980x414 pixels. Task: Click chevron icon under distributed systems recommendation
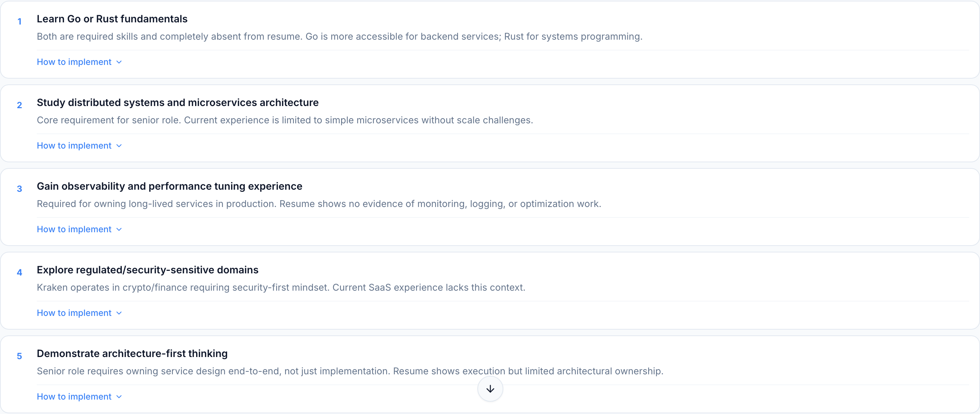119,146
